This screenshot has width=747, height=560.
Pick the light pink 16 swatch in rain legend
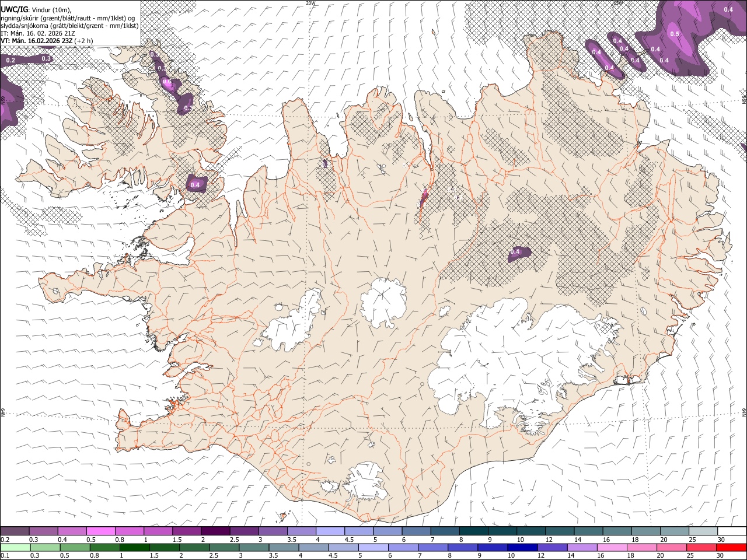coord(612,547)
